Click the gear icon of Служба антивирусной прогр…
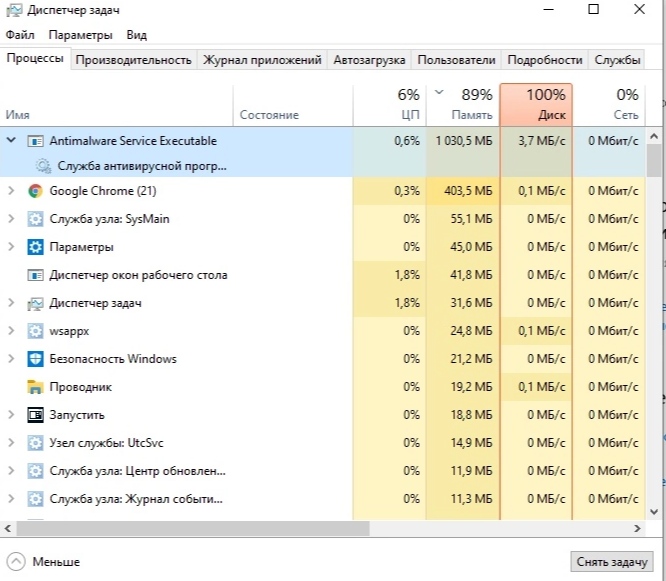666x581 pixels. 43,166
